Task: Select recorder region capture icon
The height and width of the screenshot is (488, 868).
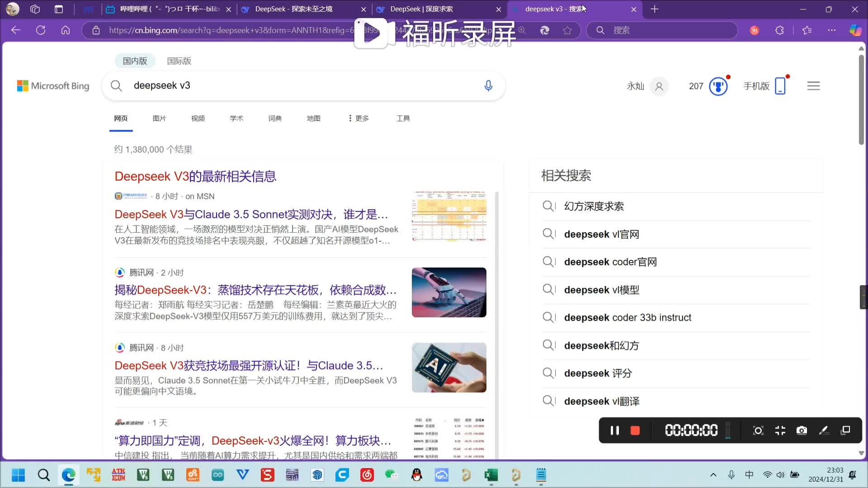Action: (758, 431)
